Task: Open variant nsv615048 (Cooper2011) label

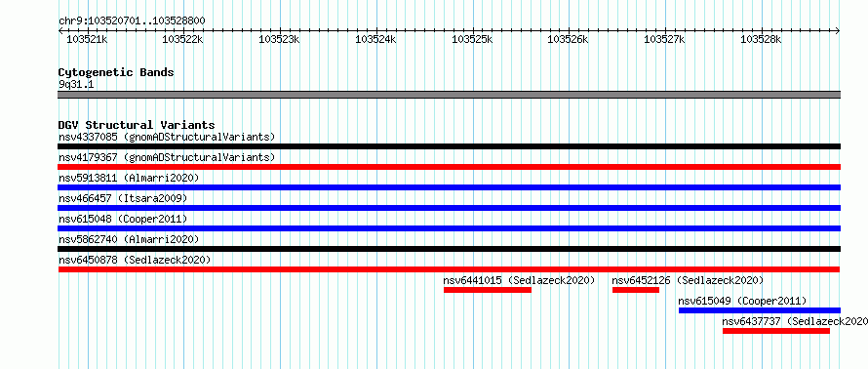Action: tap(123, 219)
